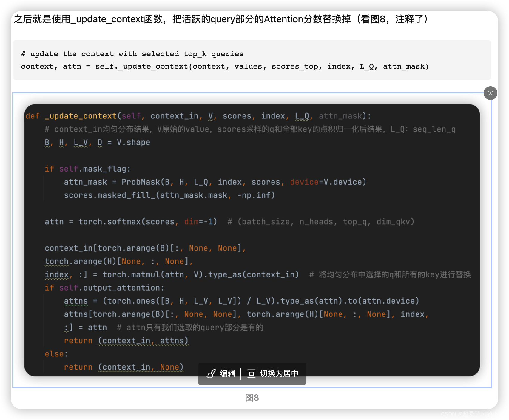Open the 编辑 image edit option

tap(221, 373)
